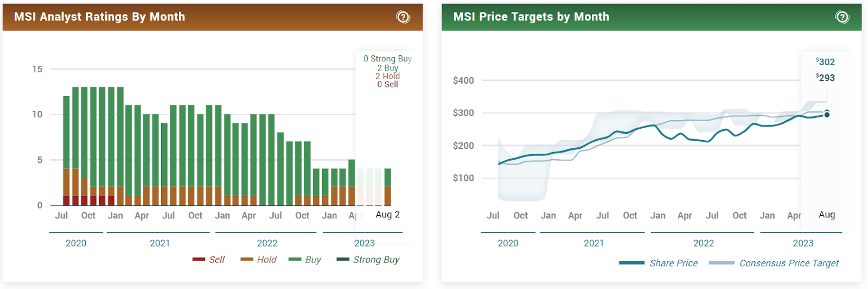This screenshot has height=289, width=868.
Task: Click the 2023 year label in ratings chart
Action: pos(365,243)
